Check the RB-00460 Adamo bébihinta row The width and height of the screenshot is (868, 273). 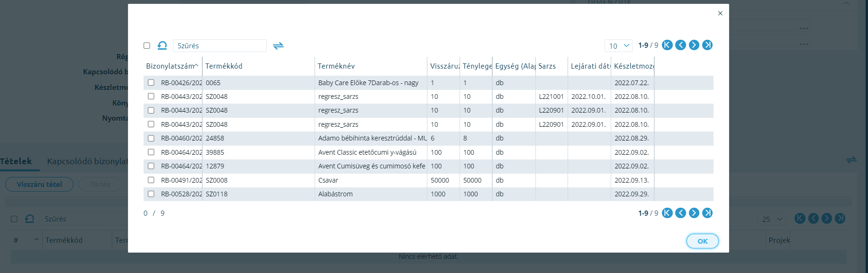(151, 138)
